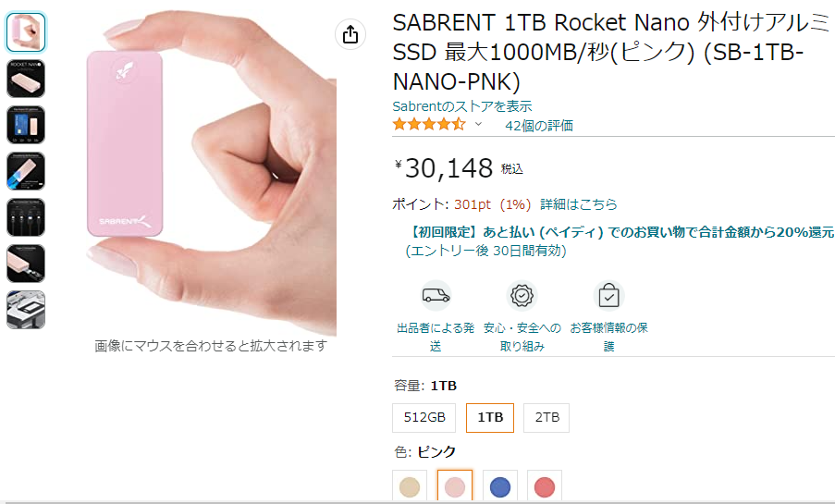Screen dimensions: 835x504
Task: Click the security badge icon
Action: click(522, 295)
